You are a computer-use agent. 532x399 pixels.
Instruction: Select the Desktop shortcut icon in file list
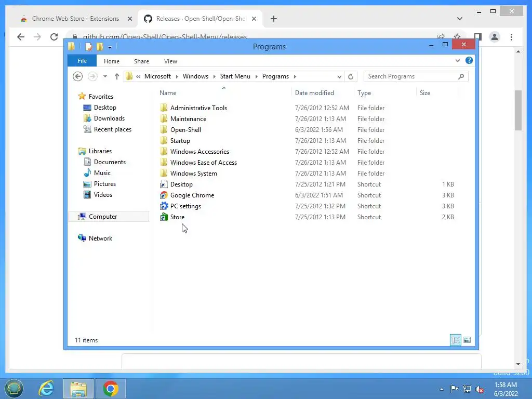[164, 184]
